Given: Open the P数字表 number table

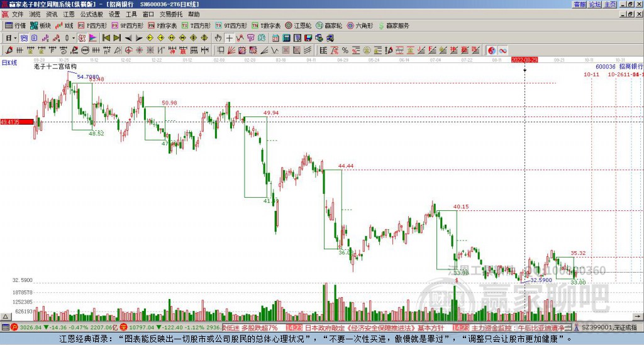Looking at the screenshot, I should click(x=162, y=25).
